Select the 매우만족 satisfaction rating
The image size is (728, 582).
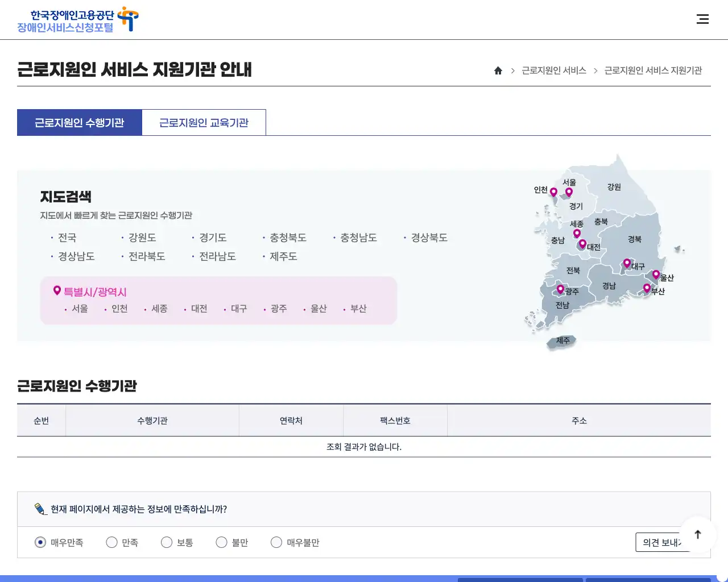pos(40,542)
